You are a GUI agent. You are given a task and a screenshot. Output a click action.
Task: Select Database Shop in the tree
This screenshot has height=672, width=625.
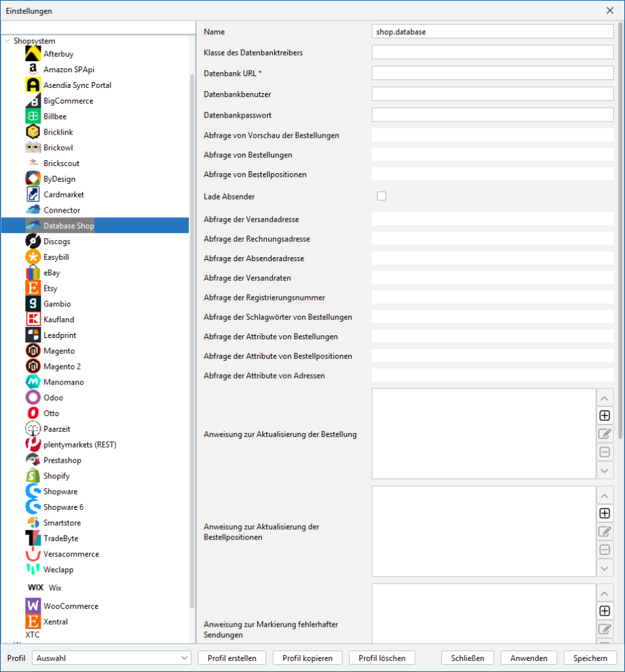(68, 226)
